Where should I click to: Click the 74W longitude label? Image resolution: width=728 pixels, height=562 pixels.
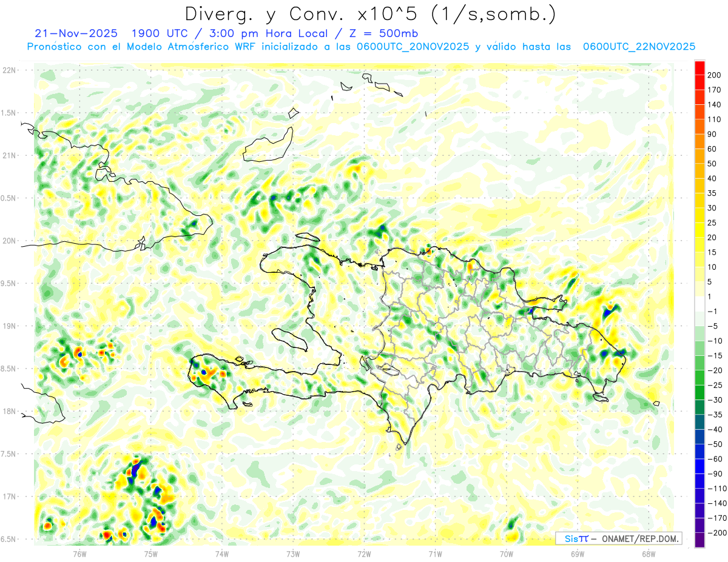[221, 554]
